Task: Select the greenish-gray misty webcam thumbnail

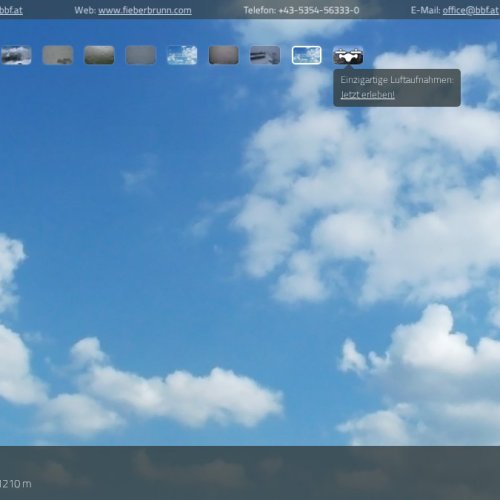Action: (x=99, y=55)
